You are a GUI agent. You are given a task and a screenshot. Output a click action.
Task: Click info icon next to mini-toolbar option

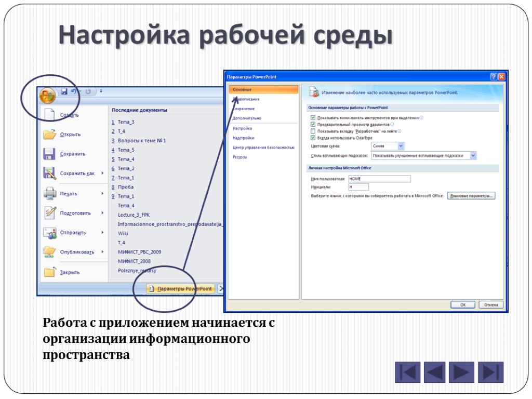[421, 118]
